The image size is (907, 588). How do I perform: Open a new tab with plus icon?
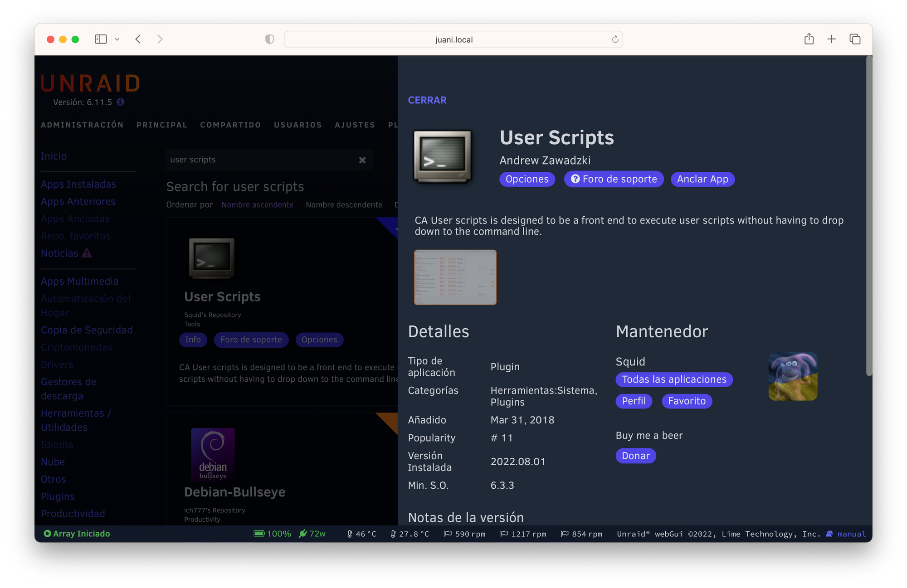(831, 39)
